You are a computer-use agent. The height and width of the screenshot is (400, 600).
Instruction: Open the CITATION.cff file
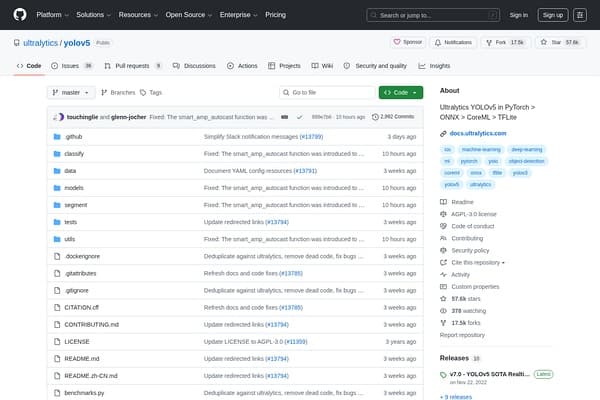coord(82,307)
